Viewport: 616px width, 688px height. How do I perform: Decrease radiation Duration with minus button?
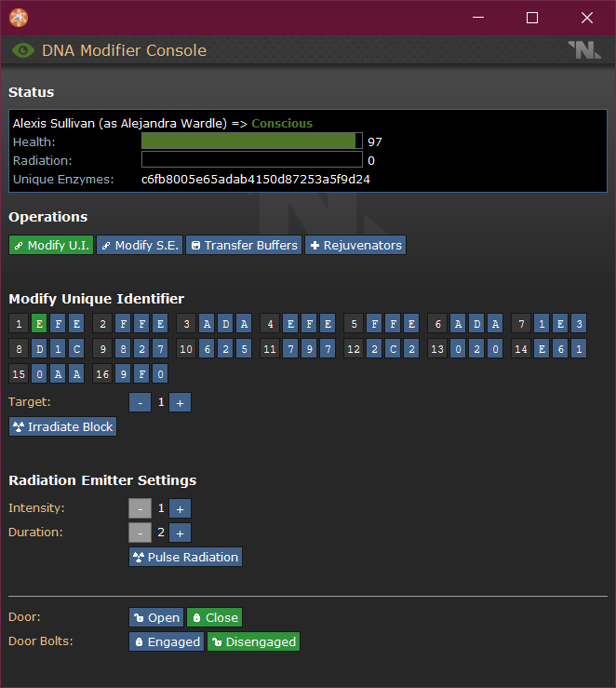tap(140, 533)
